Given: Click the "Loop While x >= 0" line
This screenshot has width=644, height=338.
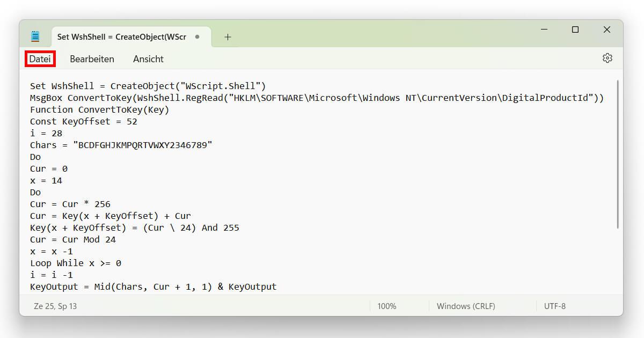Looking at the screenshot, I should click(x=75, y=263).
